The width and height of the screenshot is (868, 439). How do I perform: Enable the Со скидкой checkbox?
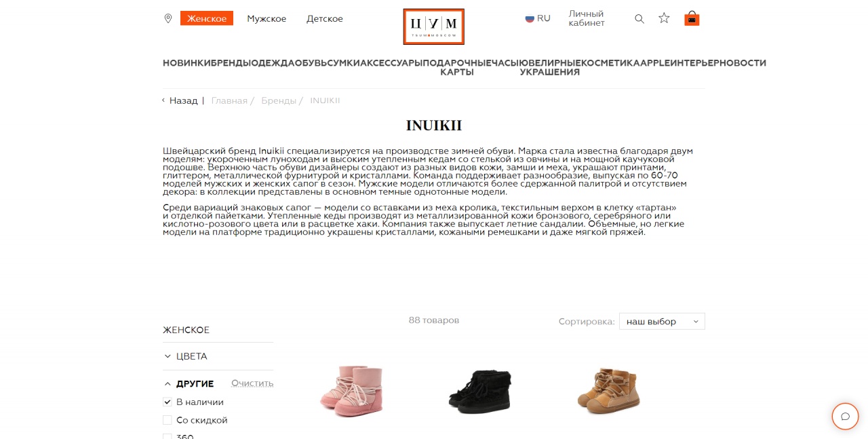pos(167,421)
